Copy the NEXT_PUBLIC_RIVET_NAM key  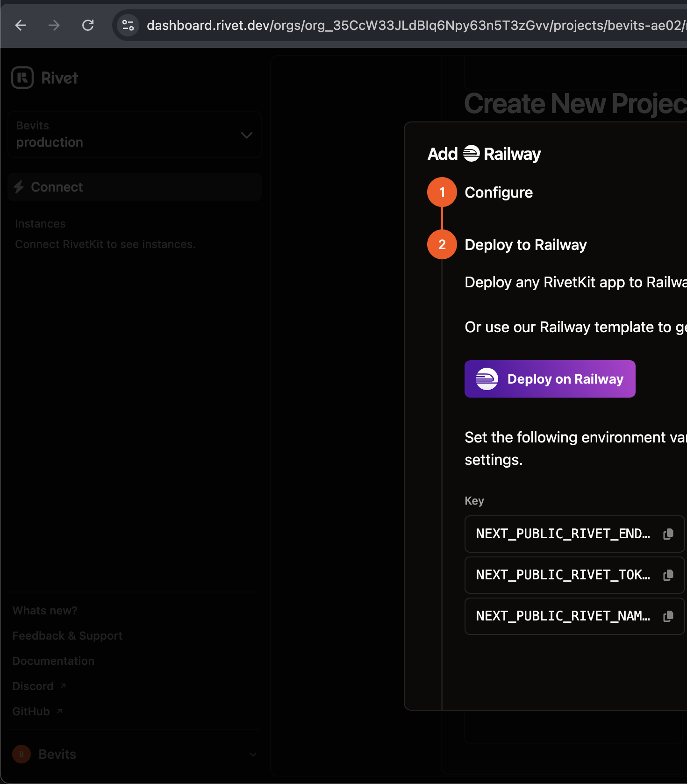pyautogui.click(x=668, y=616)
